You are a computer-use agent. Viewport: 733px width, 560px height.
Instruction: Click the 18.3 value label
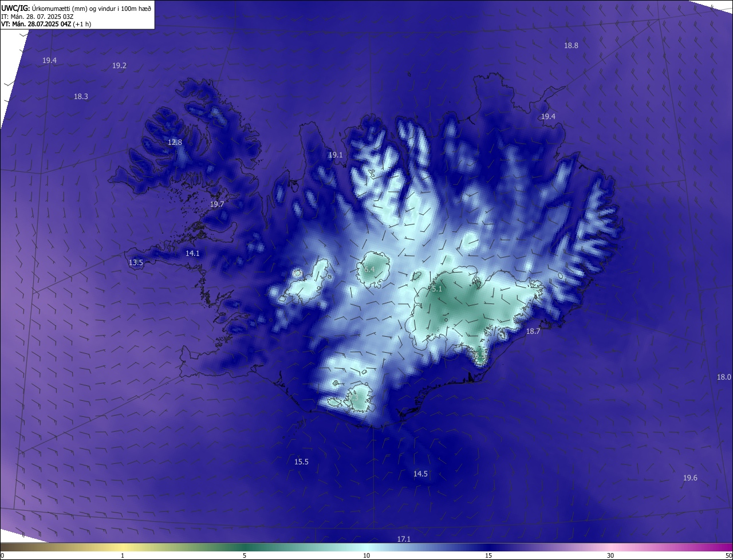click(81, 97)
